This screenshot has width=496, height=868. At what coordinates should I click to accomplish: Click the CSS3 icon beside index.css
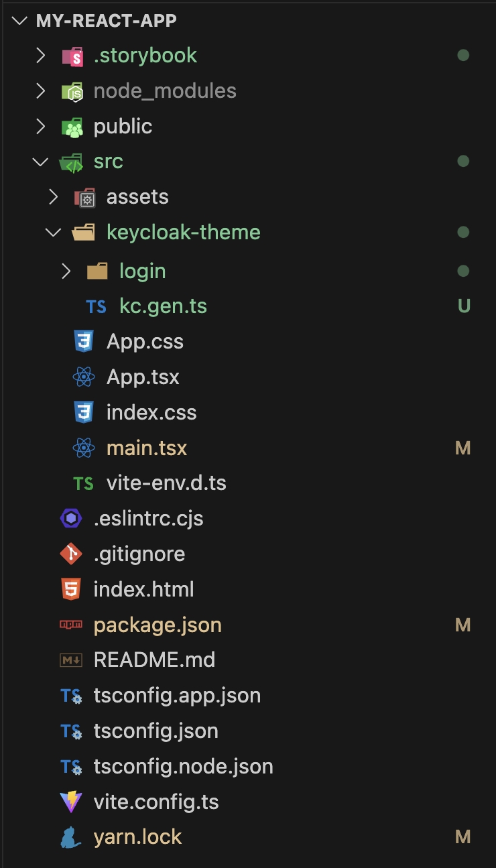click(x=84, y=413)
